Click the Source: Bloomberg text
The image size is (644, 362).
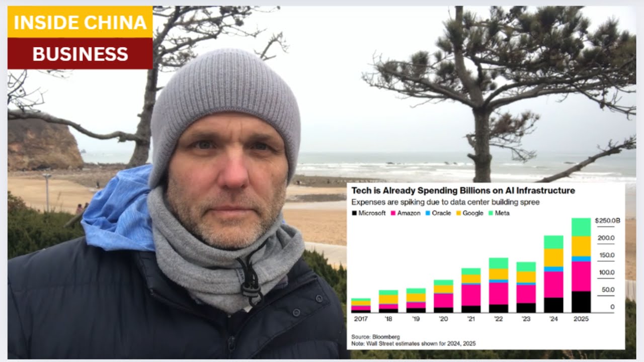[375, 336]
